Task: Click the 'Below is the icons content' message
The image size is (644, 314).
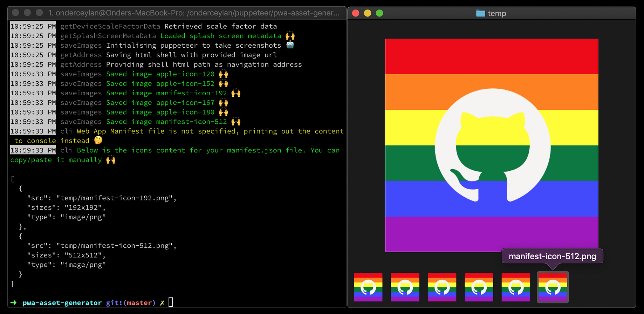Action: pyautogui.click(x=175, y=155)
